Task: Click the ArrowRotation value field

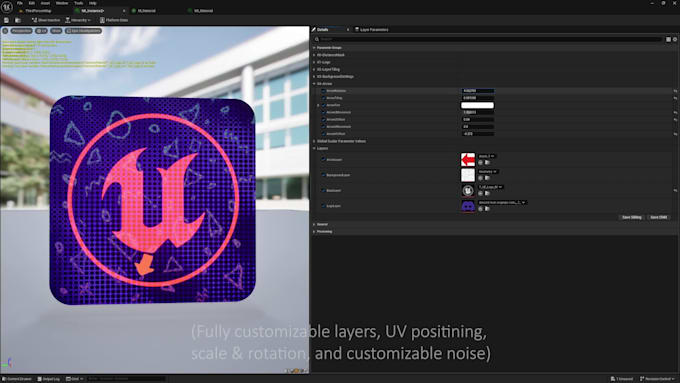Action: [477, 91]
